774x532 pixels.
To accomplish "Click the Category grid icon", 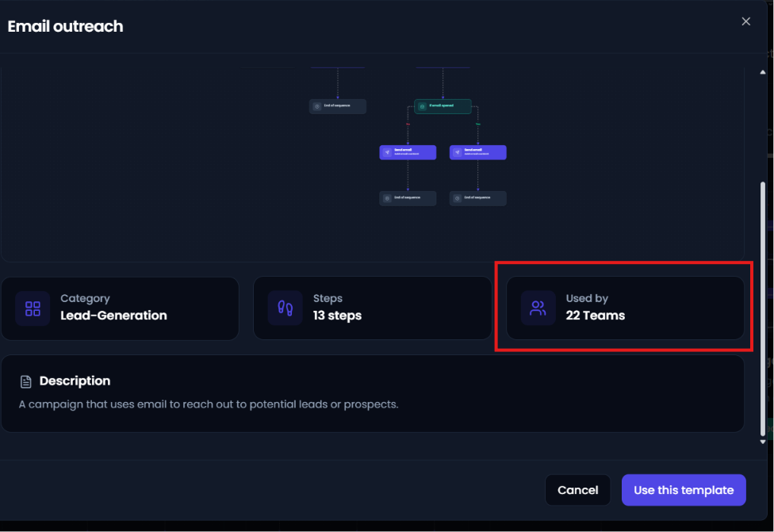I will pos(33,308).
